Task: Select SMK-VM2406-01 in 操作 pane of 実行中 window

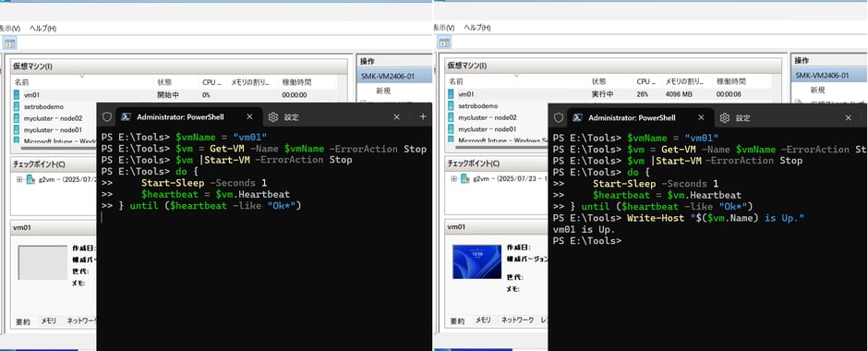Action: click(828, 76)
